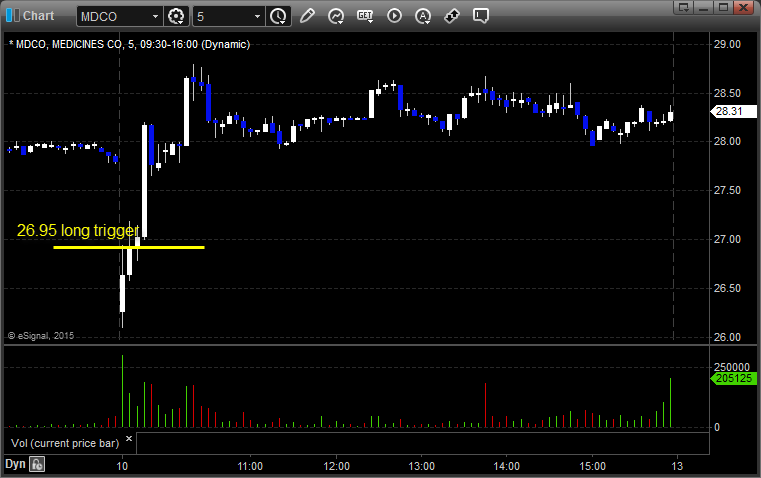The width and height of the screenshot is (761, 478).
Task: Open the alerts A icon menu
Action: point(423,16)
